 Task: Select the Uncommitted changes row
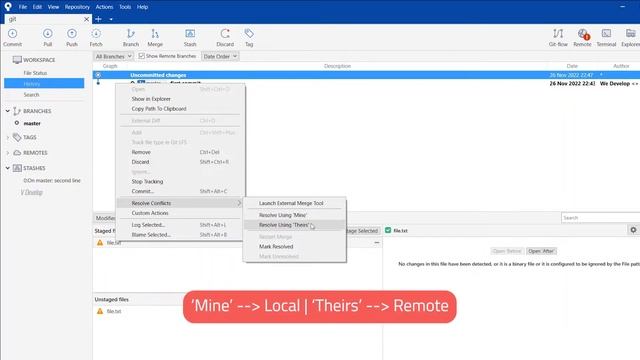(x=366, y=75)
